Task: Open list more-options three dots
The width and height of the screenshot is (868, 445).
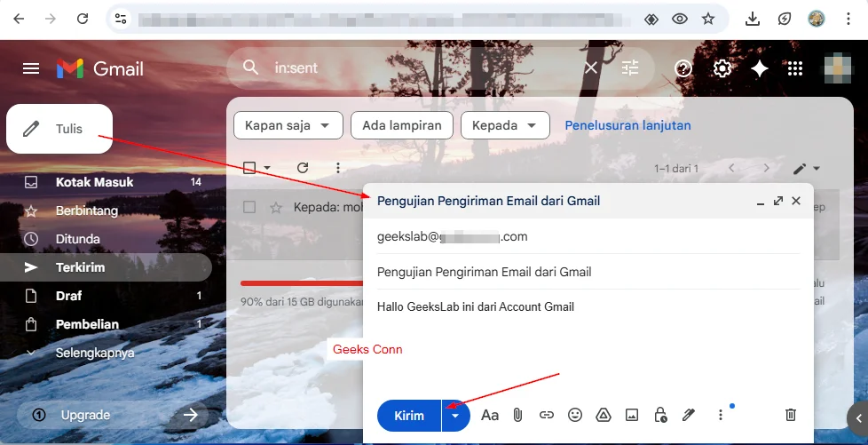Action: (x=338, y=168)
